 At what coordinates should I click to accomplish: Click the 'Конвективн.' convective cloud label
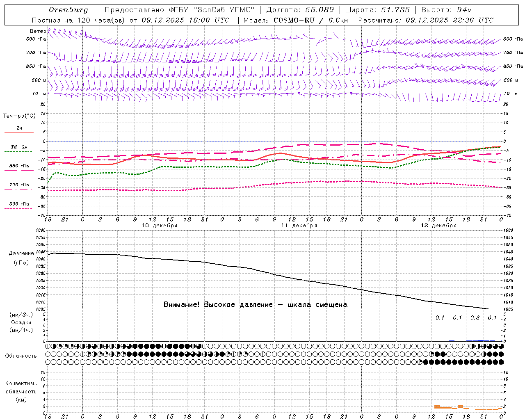point(21,383)
